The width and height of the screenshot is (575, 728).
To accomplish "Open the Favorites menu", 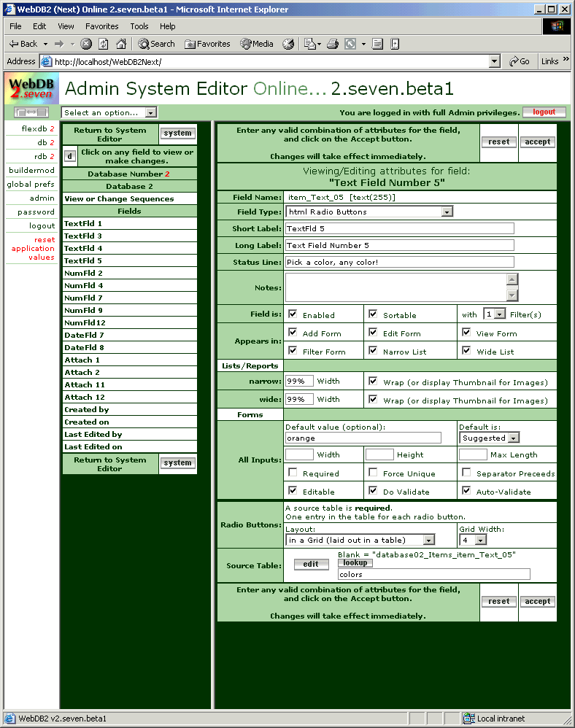I will (x=101, y=26).
